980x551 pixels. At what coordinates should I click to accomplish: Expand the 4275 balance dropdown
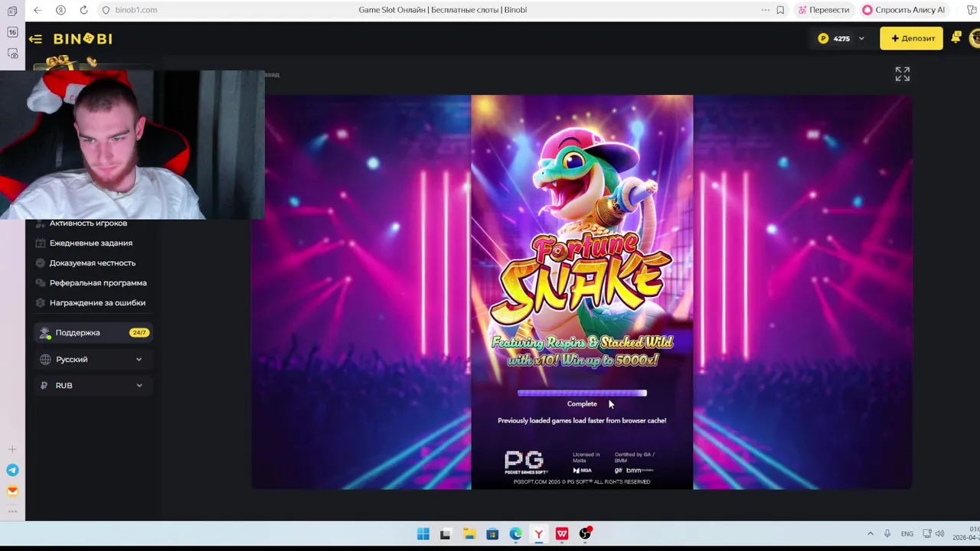tap(861, 38)
